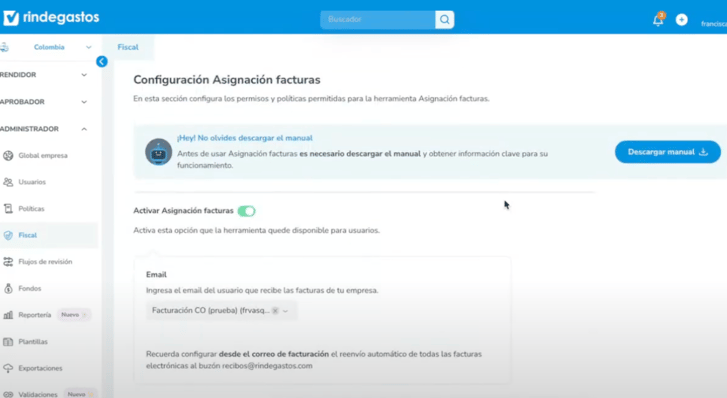Toggle Activar Asignación facturas switch

coord(246,211)
